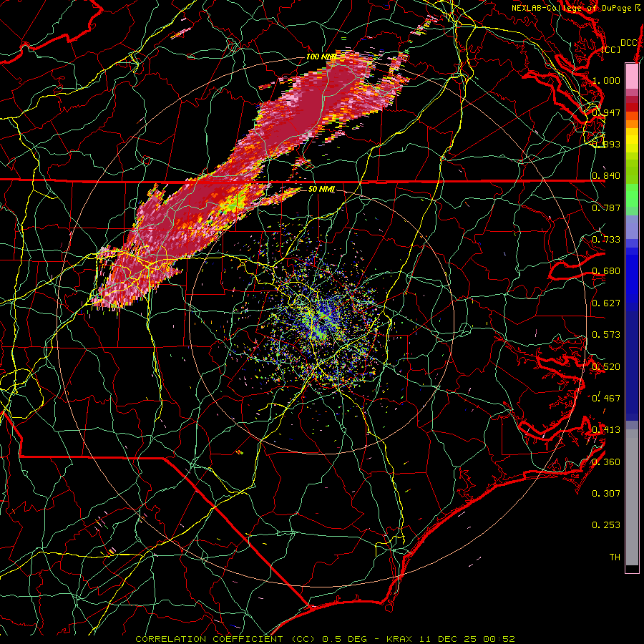Select the 0.733 legend value
The width and height of the screenshot is (644, 644).
point(606,240)
